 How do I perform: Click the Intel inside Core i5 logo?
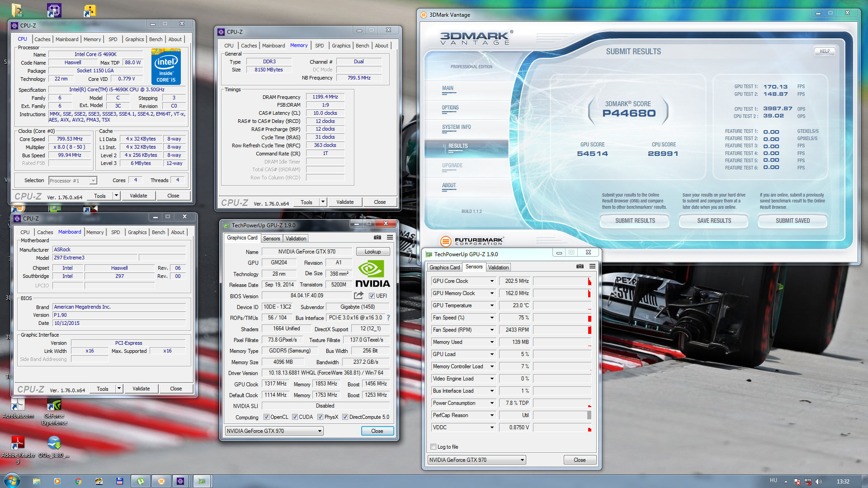(x=166, y=67)
